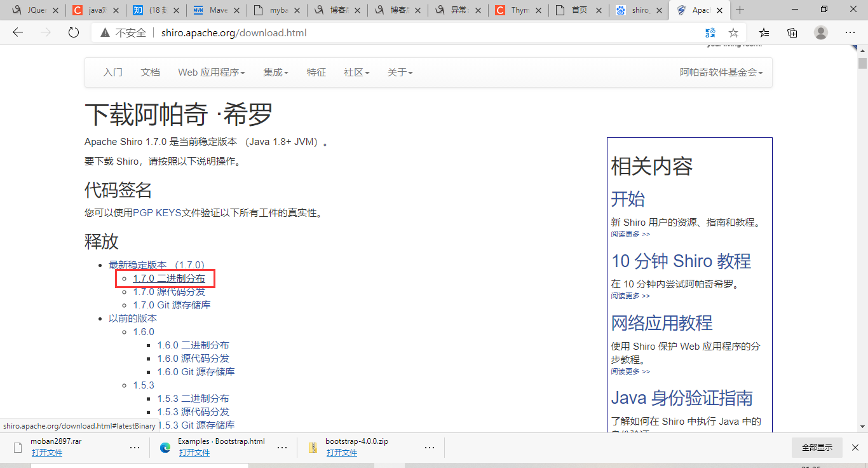This screenshot has width=868, height=468.
Task: Close the Mave tab
Action: point(235,10)
